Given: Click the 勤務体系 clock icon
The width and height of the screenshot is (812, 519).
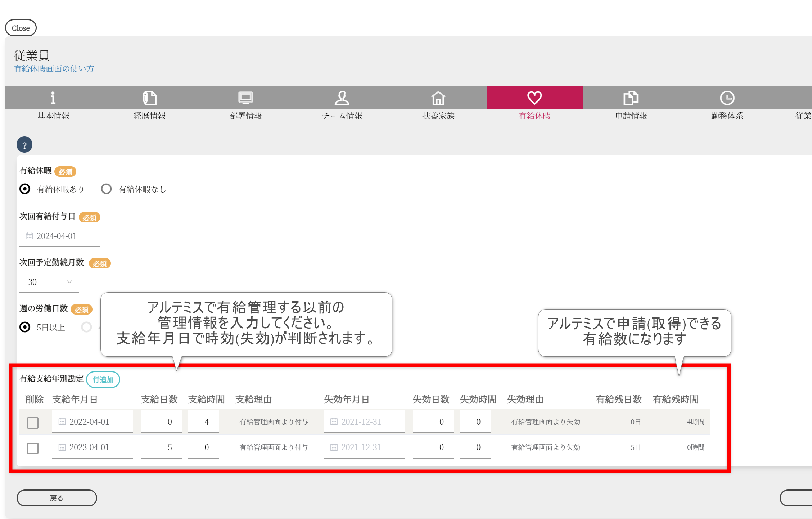Looking at the screenshot, I should [727, 98].
